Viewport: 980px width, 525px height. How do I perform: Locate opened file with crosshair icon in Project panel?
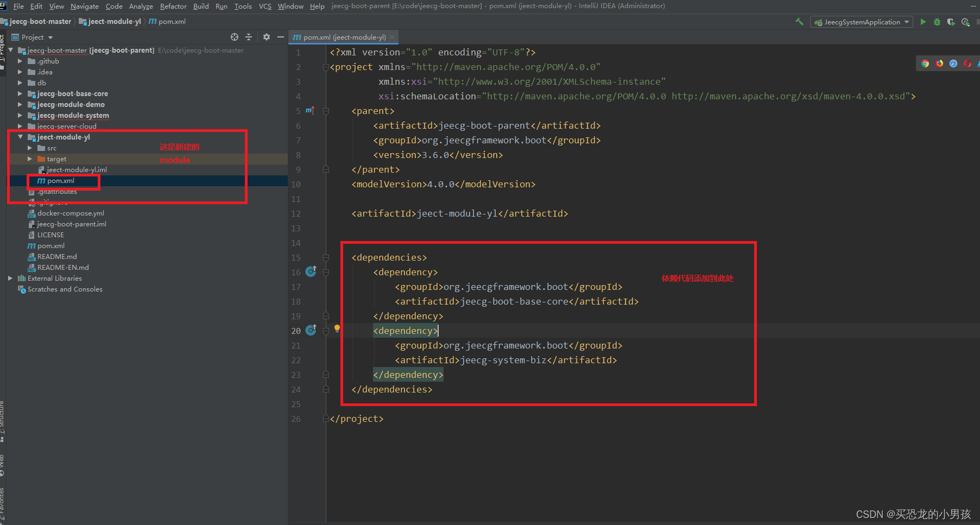(235, 37)
